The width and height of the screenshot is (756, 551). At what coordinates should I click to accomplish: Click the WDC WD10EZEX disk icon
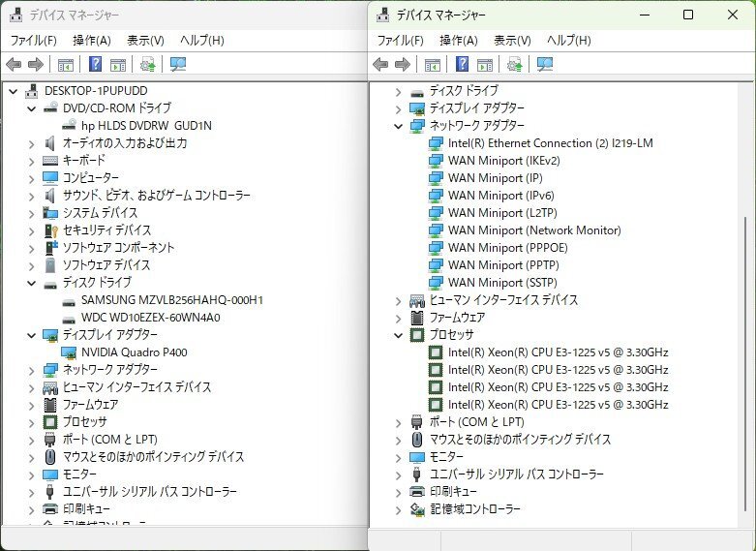pos(69,320)
